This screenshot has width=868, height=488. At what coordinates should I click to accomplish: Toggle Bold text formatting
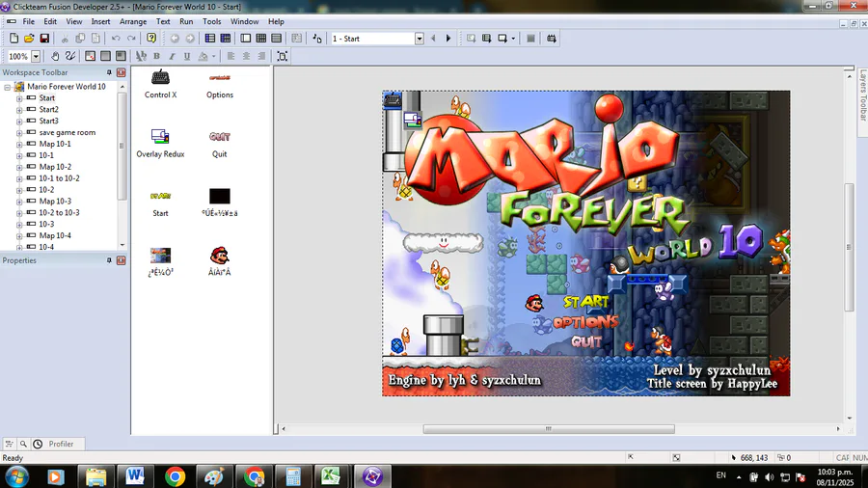click(156, 56)
